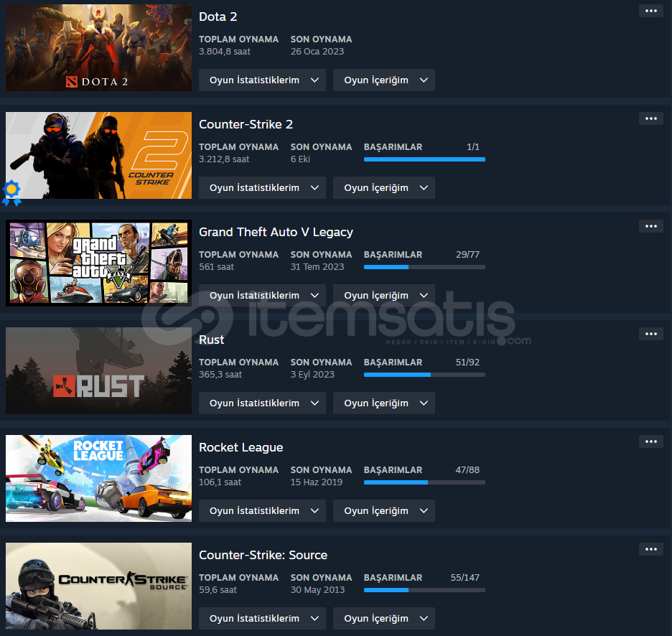Open the three-dot menu for Rust
The height and width of the screenshot is (636, 672).
click(x=650, y=334)
